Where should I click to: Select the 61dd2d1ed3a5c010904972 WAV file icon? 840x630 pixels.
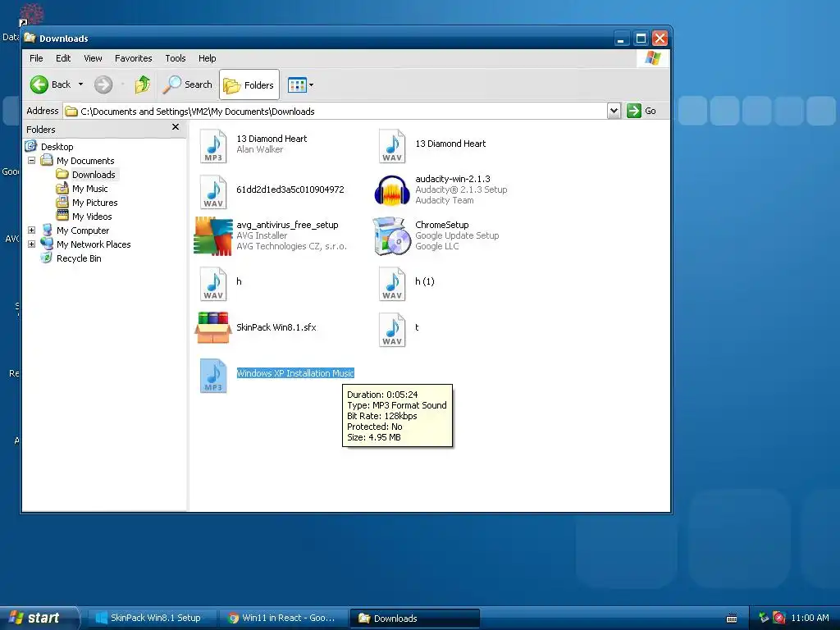213,192
